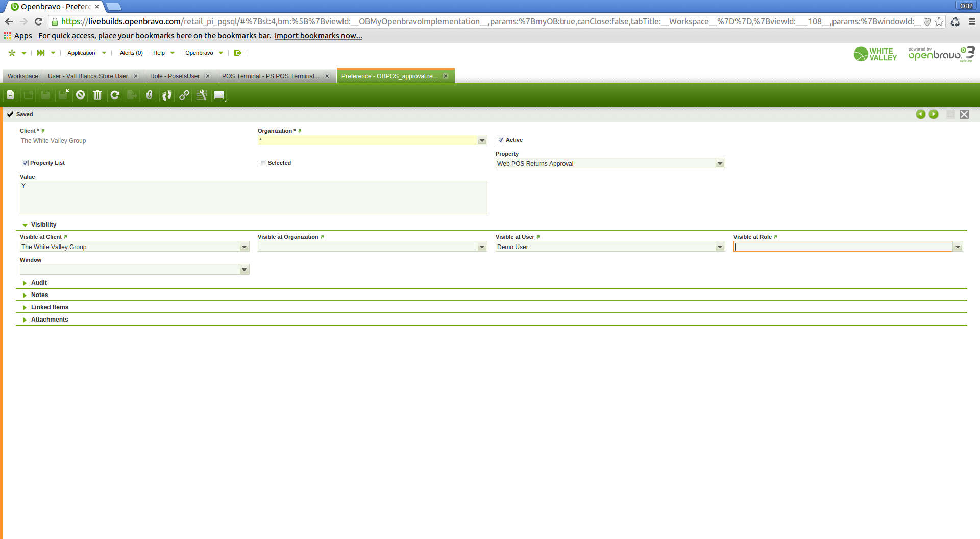Go to next record green arrow
This screenshot has height=539, width=980.
(934, 114)
